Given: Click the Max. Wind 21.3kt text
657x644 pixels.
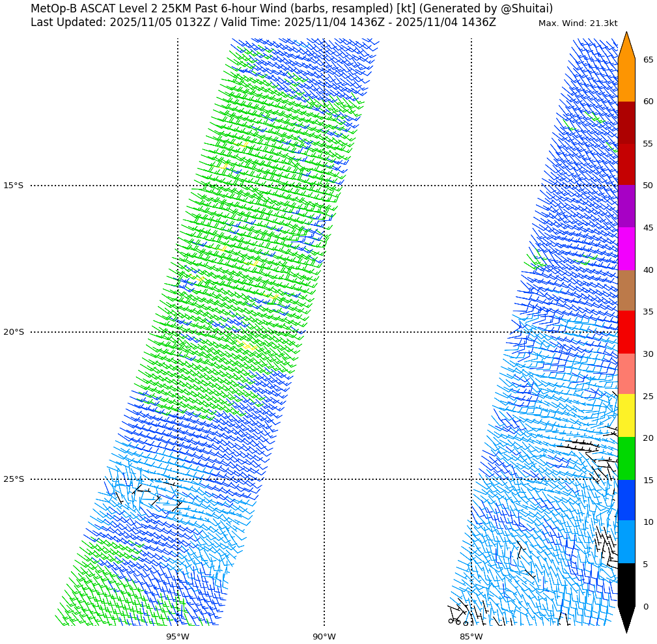Looking at the screenshot, I should pyautogui.click(x=578, y=23).
